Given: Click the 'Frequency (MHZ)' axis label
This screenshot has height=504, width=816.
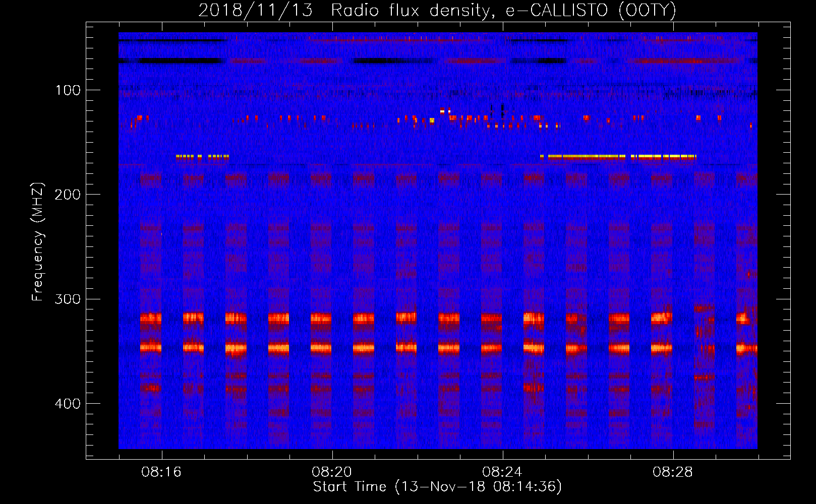Looking at the screenshot, I should point(38,241).
